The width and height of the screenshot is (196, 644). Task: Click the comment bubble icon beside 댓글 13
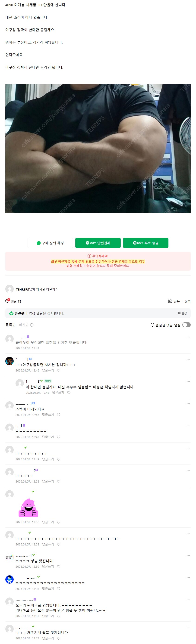[7, 301]
